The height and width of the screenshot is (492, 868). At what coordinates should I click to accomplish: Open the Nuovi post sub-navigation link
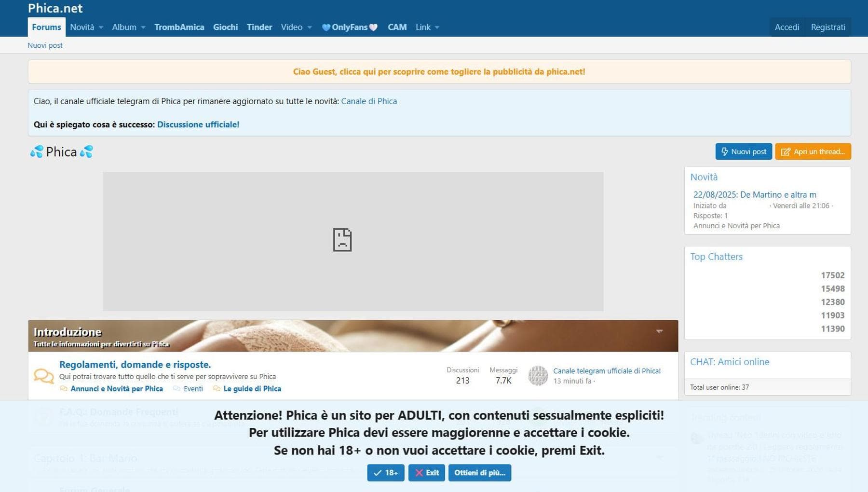(45, 45)
